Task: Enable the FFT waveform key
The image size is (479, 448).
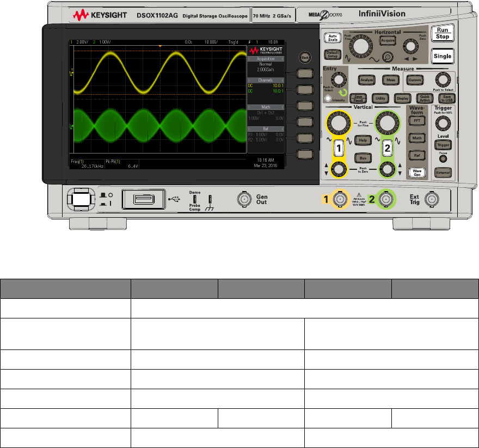Action: (417, 121)
